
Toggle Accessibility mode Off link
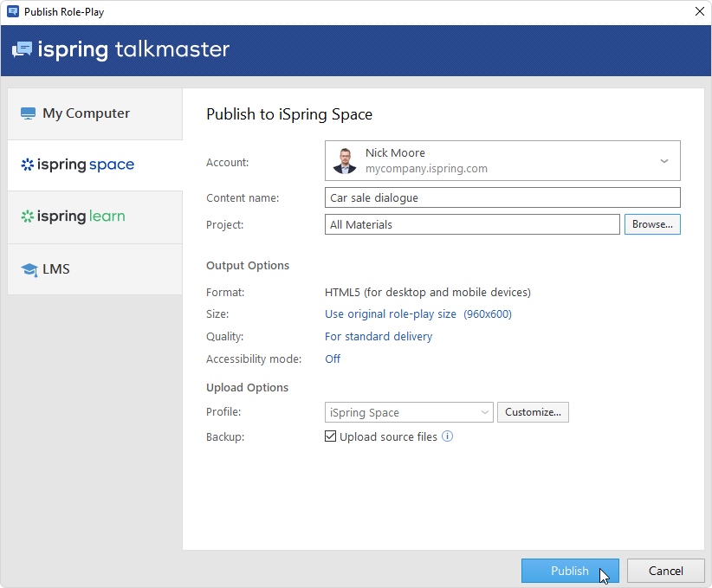click(333, 359)
